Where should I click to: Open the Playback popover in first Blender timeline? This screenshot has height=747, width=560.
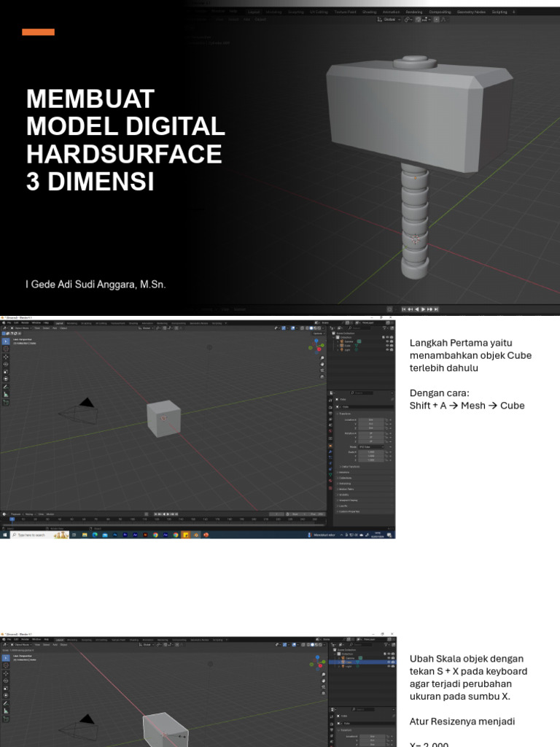[16, 514]
